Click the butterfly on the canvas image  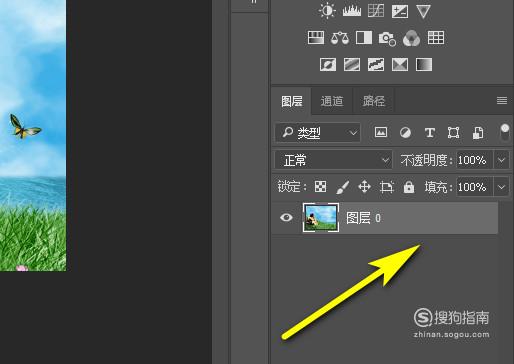pos(24,127)
